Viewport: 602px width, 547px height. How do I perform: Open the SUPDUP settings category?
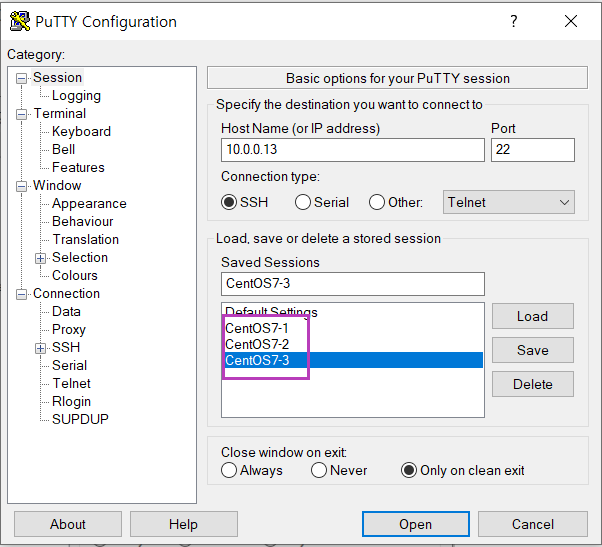pos(80,419)
